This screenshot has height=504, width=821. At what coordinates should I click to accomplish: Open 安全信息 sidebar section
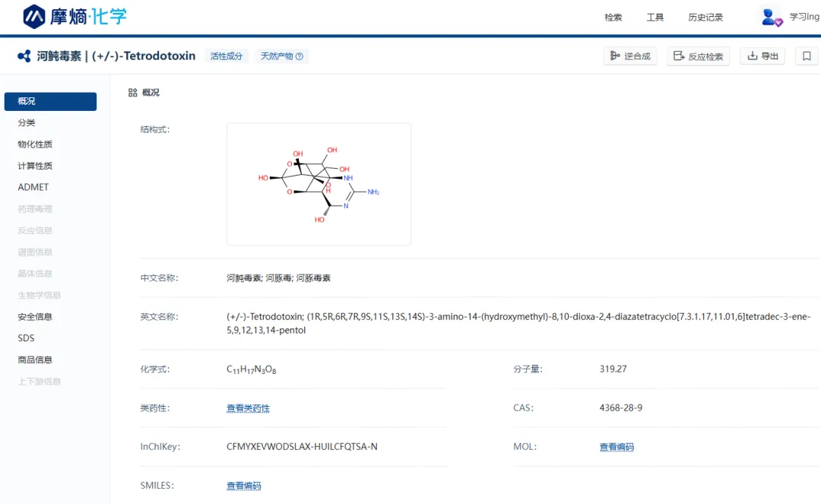tap(35, 317)
